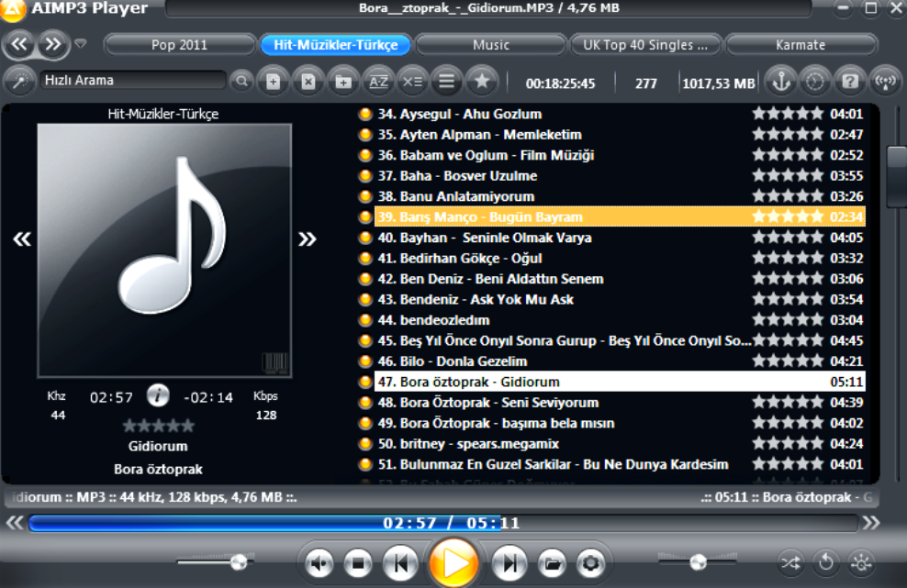Open files with the folder button in the transport bar

pyautogui.click(x=553, y=562)
